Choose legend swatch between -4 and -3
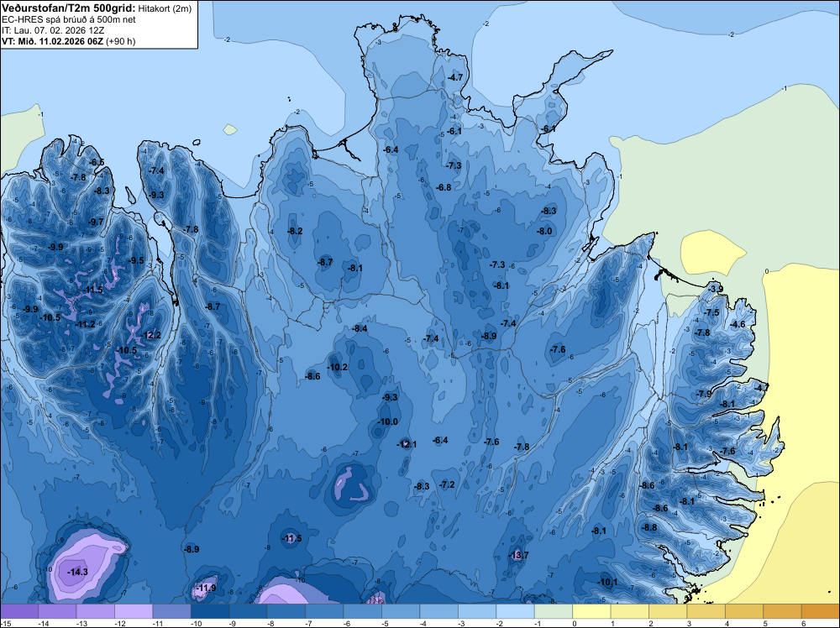The height and width of the screenshot is (628, 840). pos(439,611)
